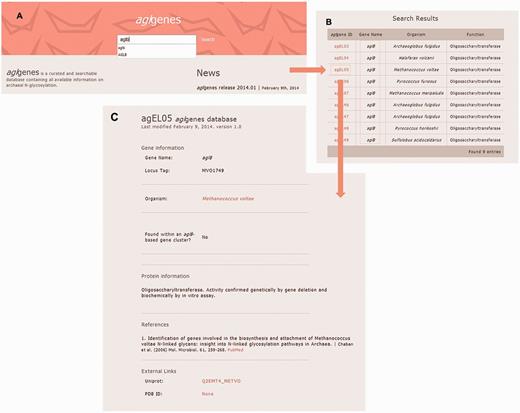Click the search button beside the query box
This screenshot has height=413, width=520.
click(208, 40)
